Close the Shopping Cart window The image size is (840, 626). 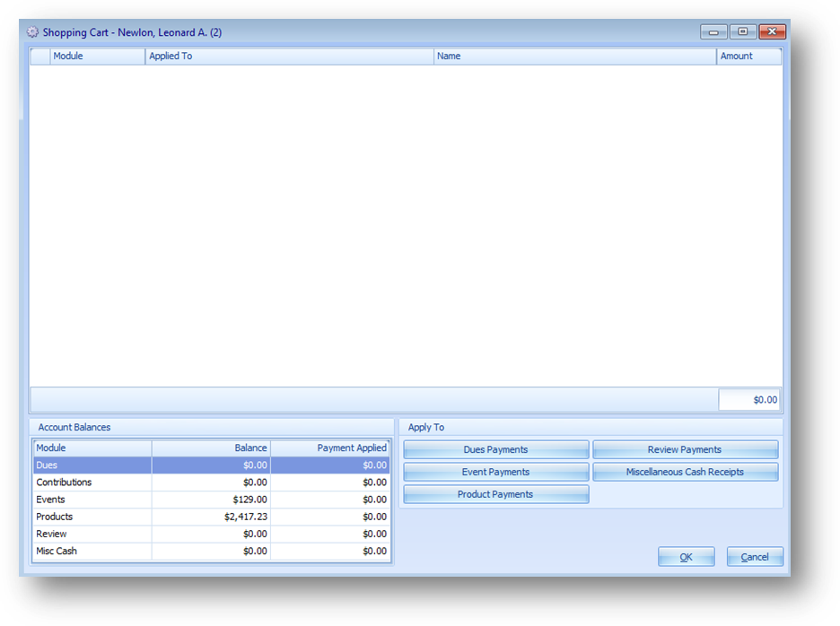pos(773,31)
